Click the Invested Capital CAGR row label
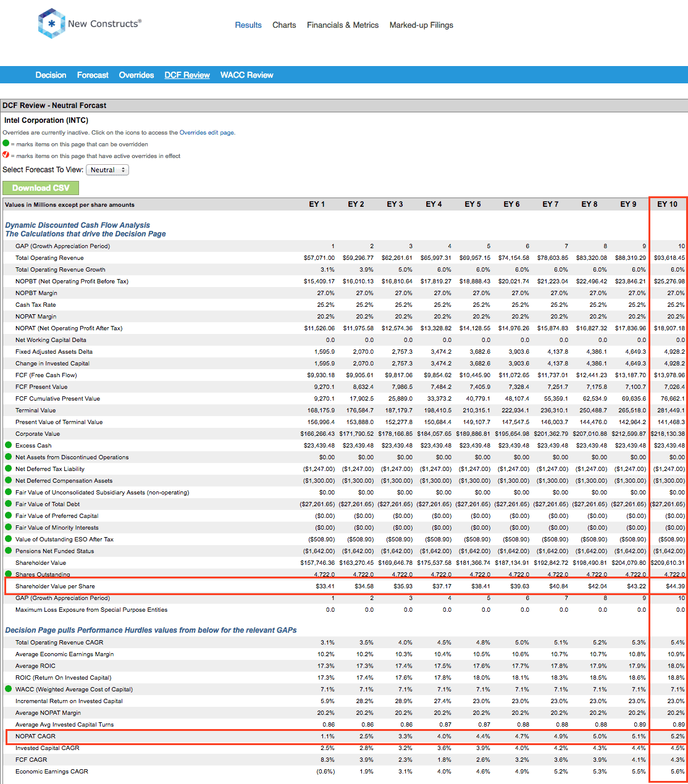This screenshot has width=688, height=784. click(x=48, y=748)
